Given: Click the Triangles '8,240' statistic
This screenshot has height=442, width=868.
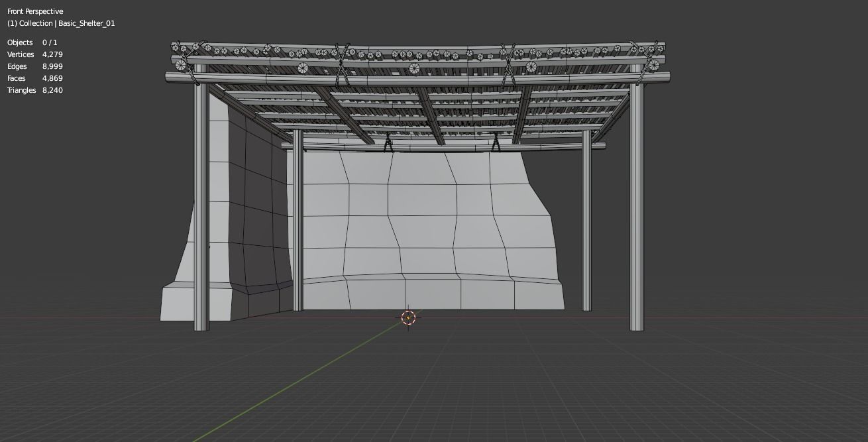Looking at the screenshot, I should click(x=52, y=90).
